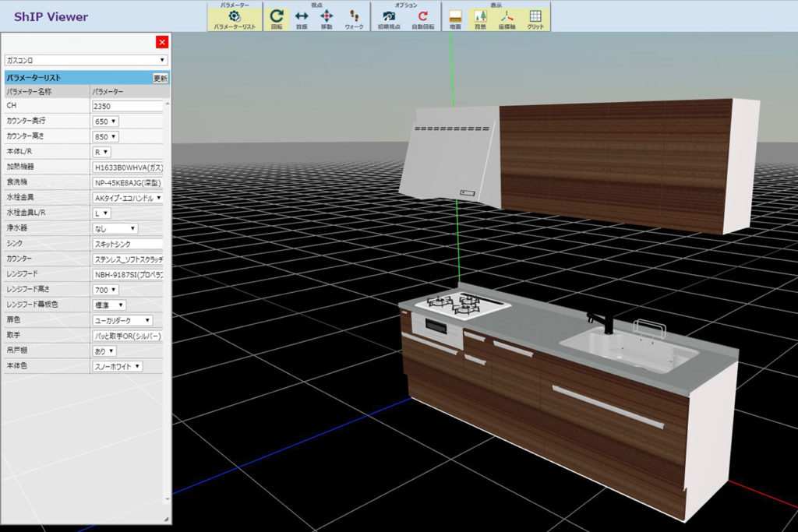Click the 浄水器 row label

pos(17,228)
